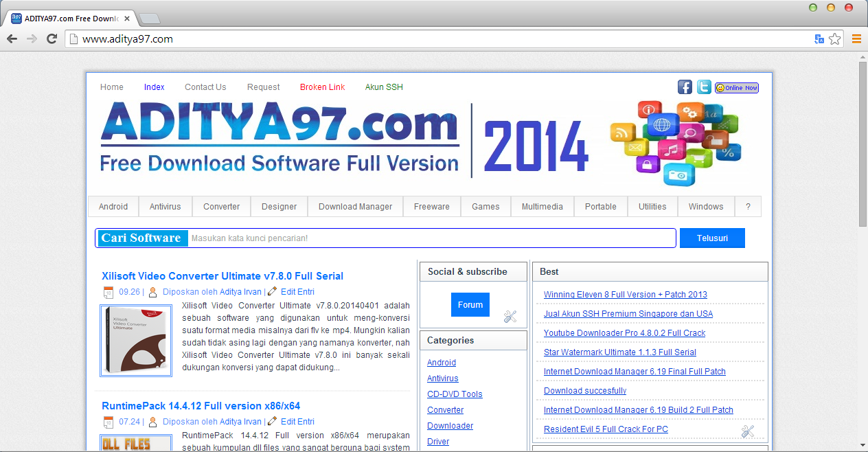Click the author icon beside Diposkan oleh Aditya Irvan
This screenshot has height=452, width=868.
[152, 291]
